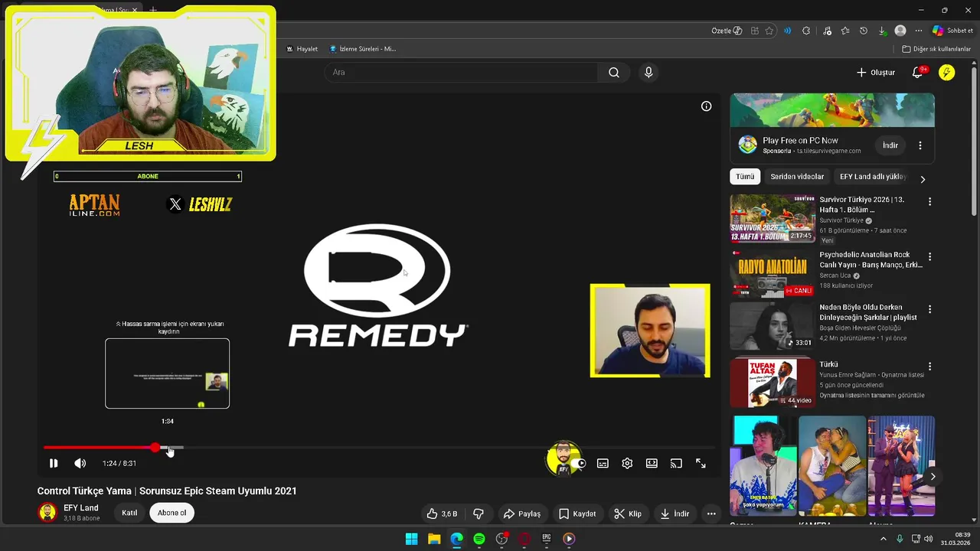Open options for Neden Böyle Oldu Derken
This screenshot has width=980, height=551.
929,309
